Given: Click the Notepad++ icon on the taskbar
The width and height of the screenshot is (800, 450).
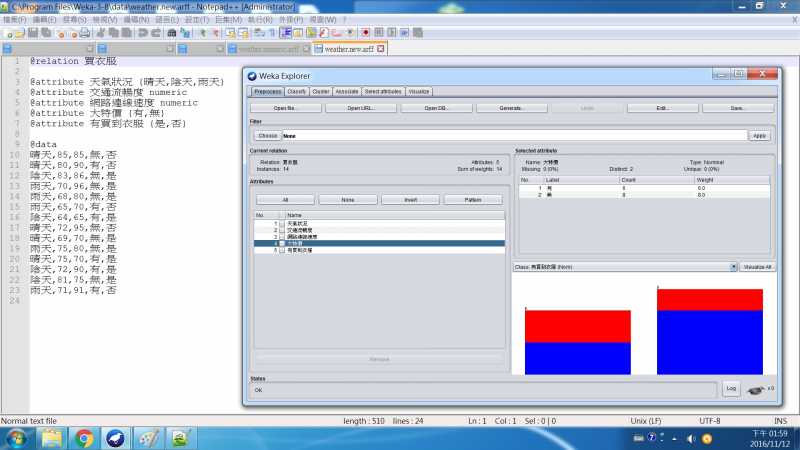Looking at the screenshot, I should [180, 438].
